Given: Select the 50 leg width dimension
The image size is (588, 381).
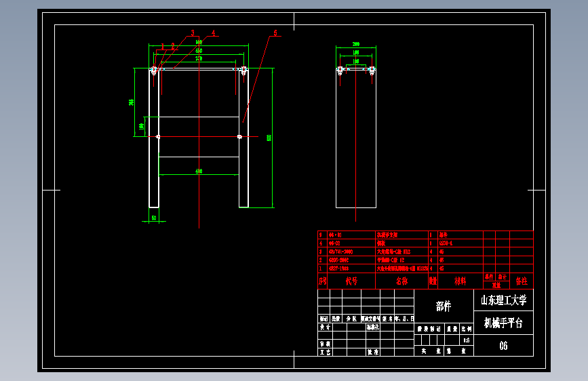Looking at the screenshot, I should (154, 218).
